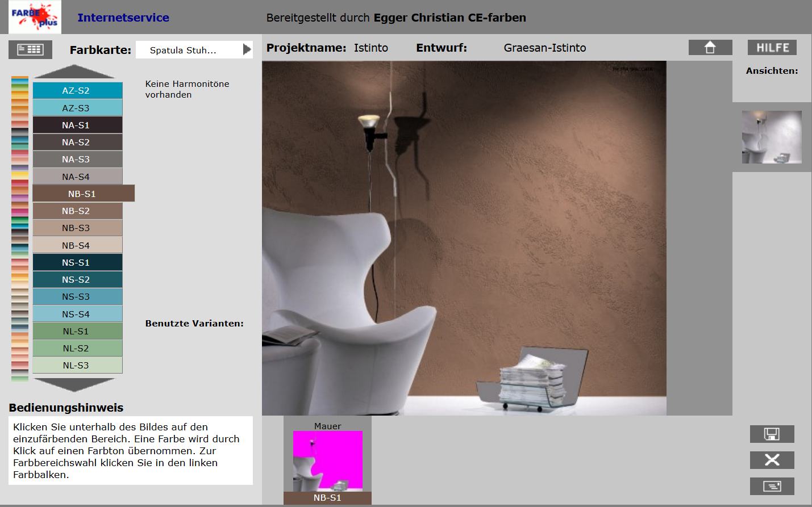Viewport: 812px width, 507px height.
Task: Click the vertical color range bar
Action: tap(19, 228)
